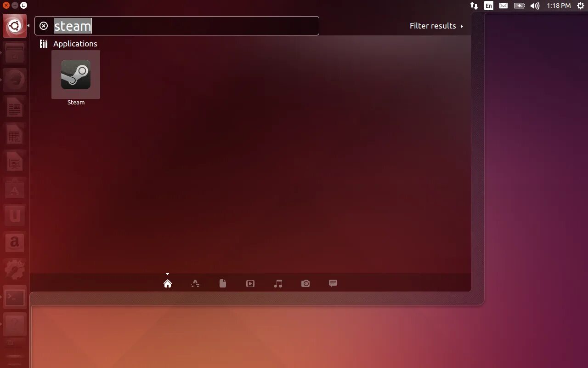Collapse the Applications category header
Image resolution: width=588 pixels, height=368 pixels.
pyautogui.click(x=68, y=44)
